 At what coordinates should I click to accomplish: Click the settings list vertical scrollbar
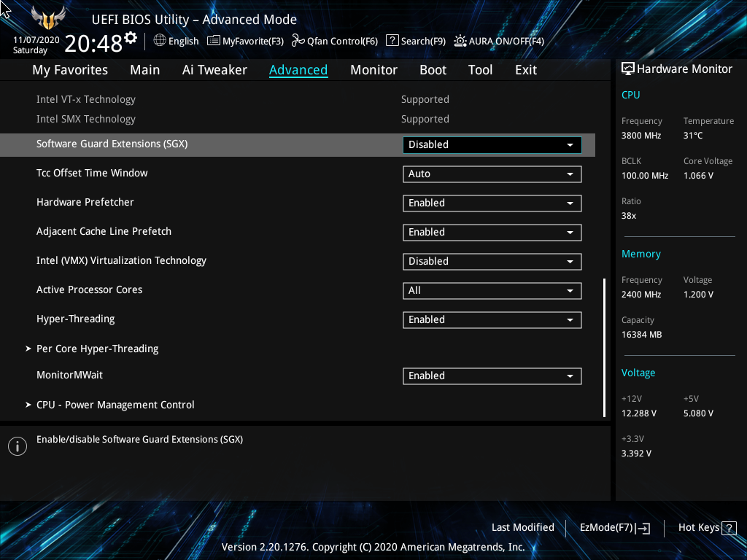click(604, 348)
